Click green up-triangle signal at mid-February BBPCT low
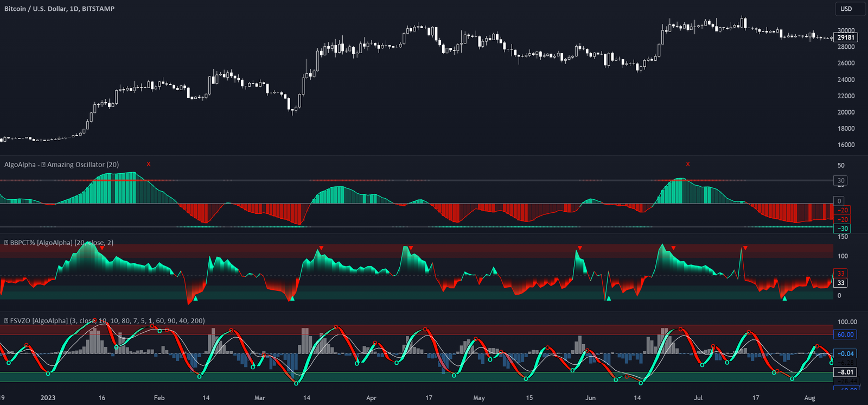This screenshot has height=405, width=868. tap(195, 298)
